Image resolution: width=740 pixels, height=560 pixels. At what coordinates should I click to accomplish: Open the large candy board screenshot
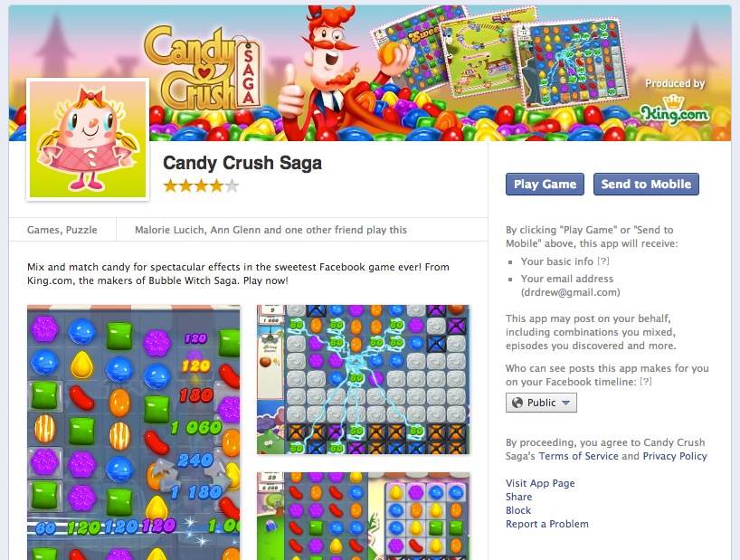tap(134, 432)
